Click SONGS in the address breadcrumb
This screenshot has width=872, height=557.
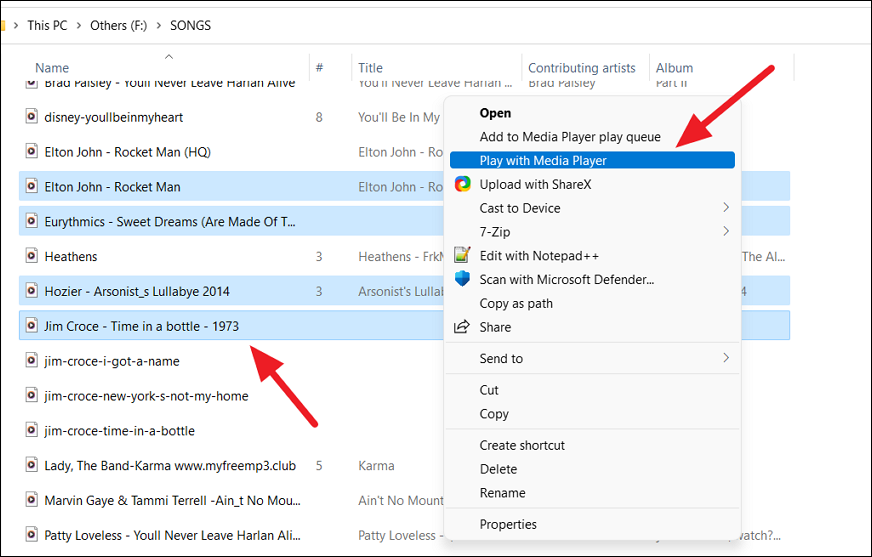point(190,26)
